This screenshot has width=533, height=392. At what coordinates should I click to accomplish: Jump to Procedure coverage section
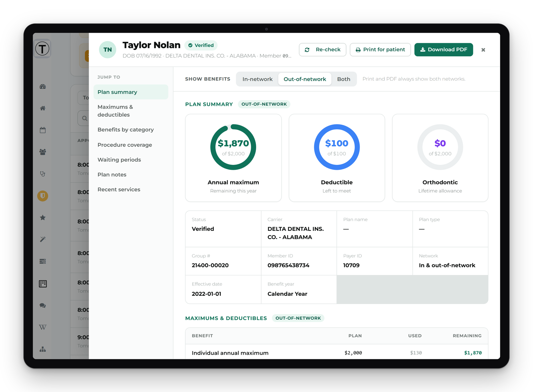click(131, 145)
